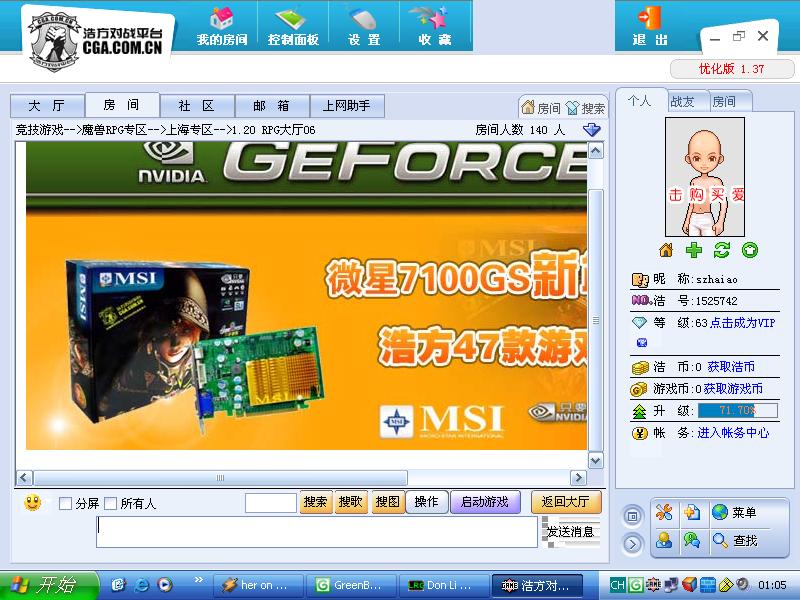This screenshot has width=800, height=600.
Task: Click the small search text field
Action: [x=271, y=503]
